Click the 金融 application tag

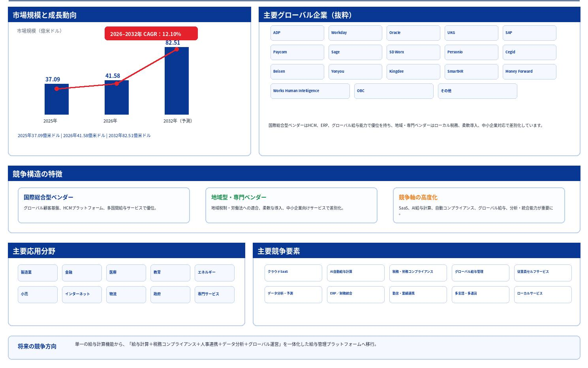point(82,273)
